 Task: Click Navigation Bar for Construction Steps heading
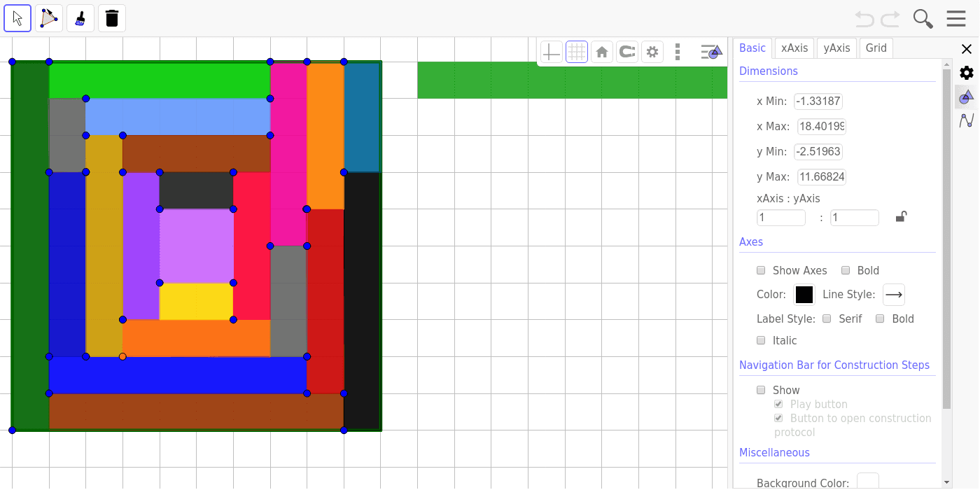click(x=834, y=365)
